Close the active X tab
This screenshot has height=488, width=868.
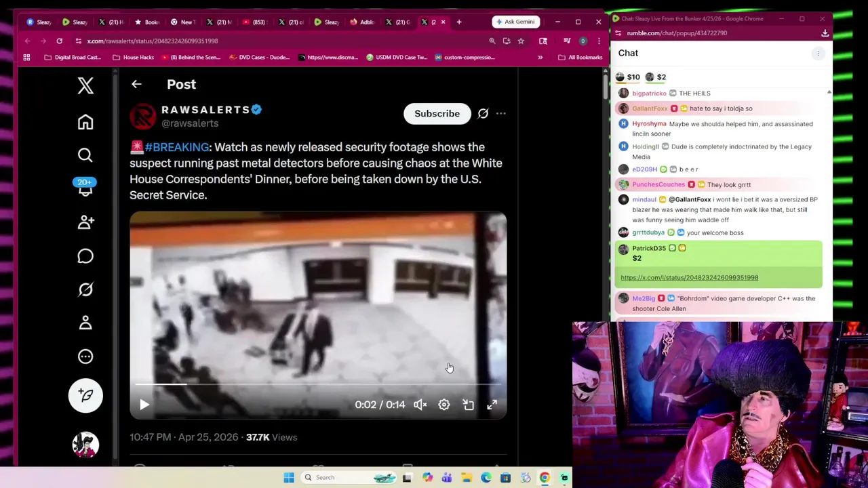(x=443, y=22)
